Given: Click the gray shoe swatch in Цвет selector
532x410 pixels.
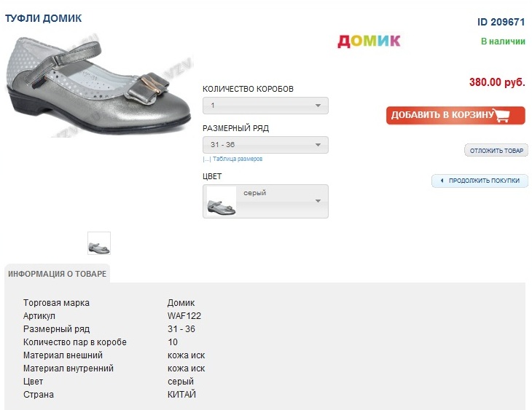Looking at the screenshot, I should point(222,202).
